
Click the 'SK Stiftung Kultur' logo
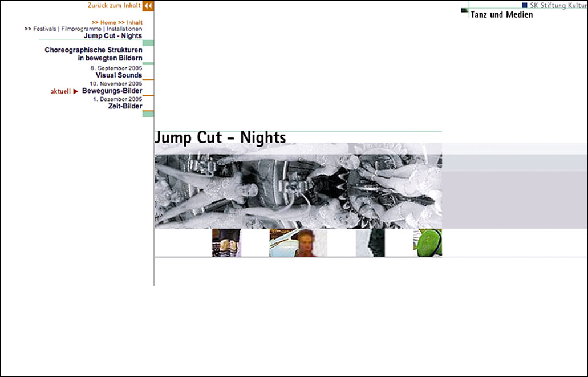554,5
